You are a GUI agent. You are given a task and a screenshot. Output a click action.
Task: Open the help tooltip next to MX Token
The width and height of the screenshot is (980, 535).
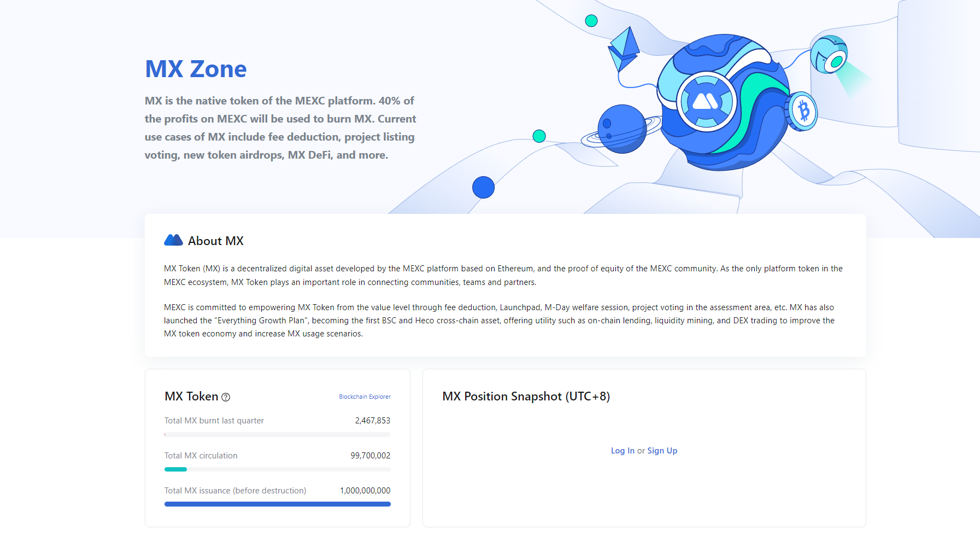tap(226, 398)
